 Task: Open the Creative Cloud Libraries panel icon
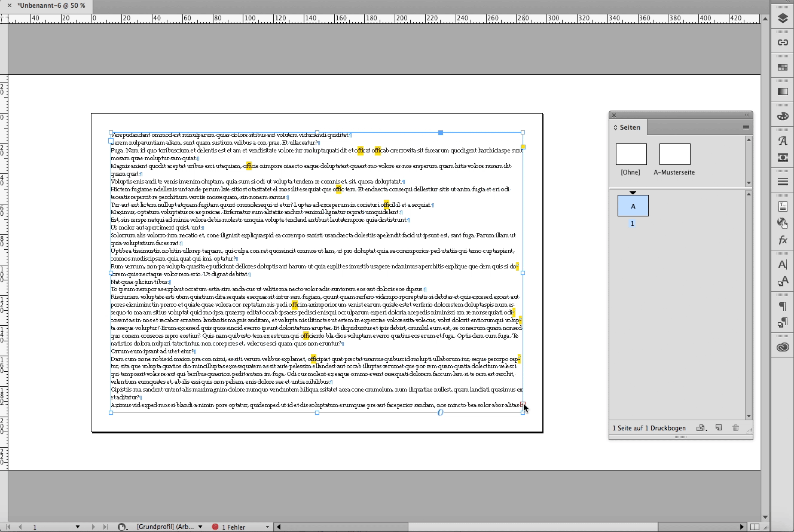(x=783, y=347)
